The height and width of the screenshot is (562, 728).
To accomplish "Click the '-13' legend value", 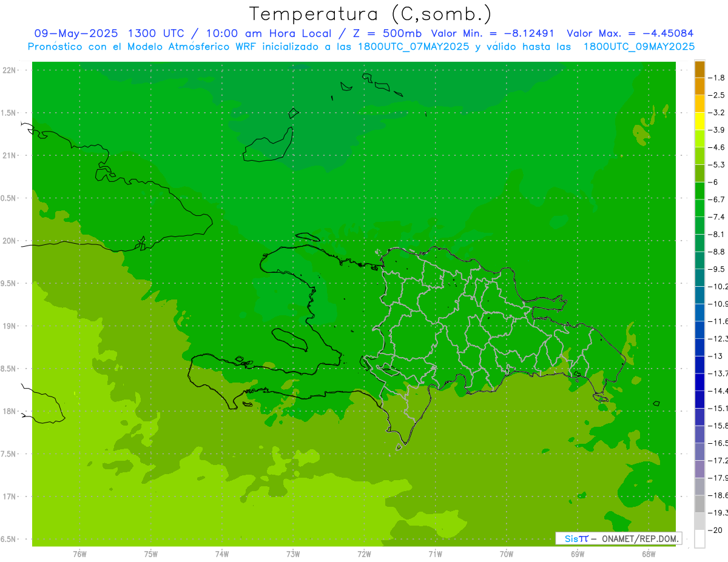I will (715, 356).
